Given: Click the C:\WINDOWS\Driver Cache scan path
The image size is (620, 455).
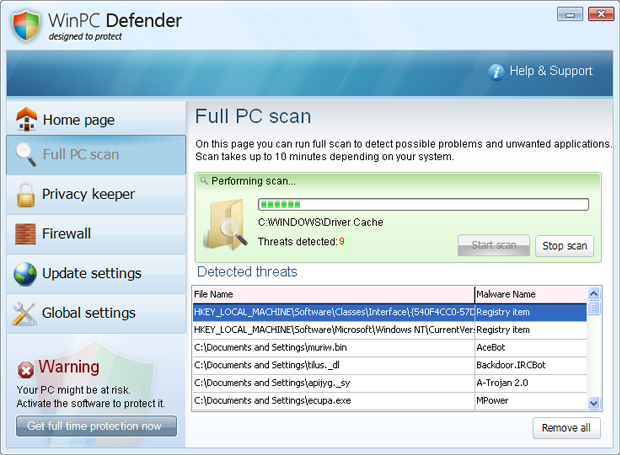Looking at the screenshot, I should pos(321,223).
